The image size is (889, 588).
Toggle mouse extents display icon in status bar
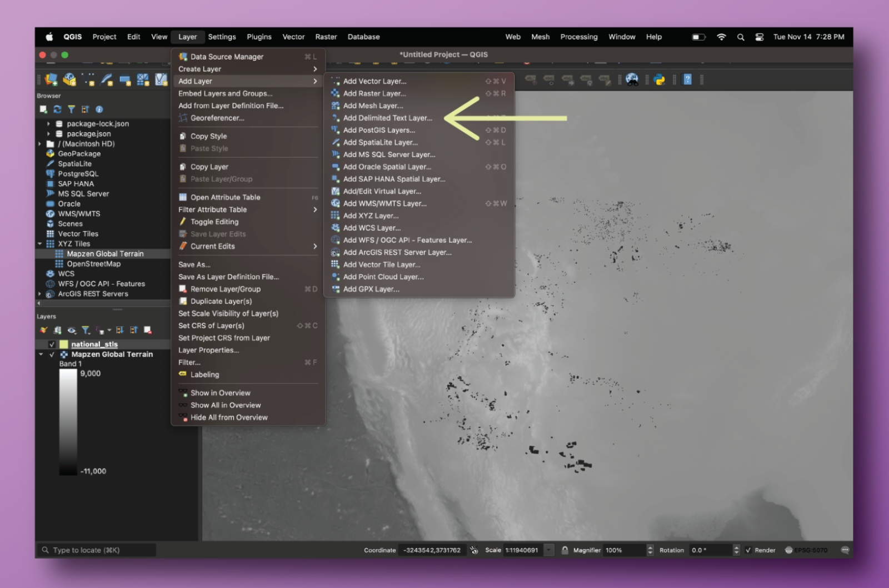click(474, 550)
